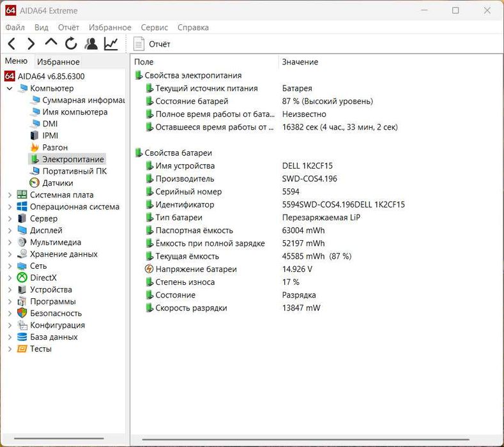The image size is (504, 447).
Task: Click the Хранение данных disk icon
Action: click(22, 254)
